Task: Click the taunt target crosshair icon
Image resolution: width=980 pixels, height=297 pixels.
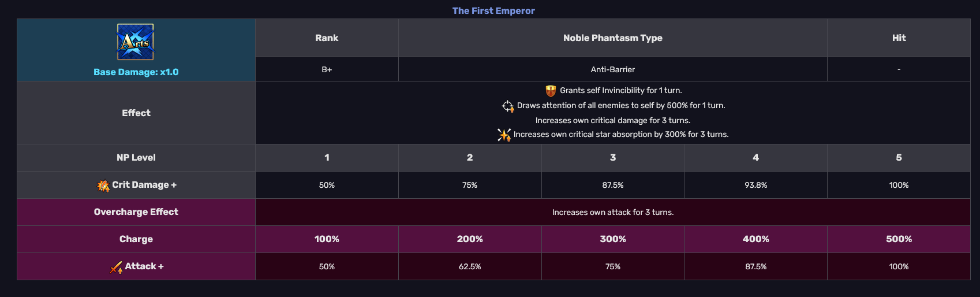Action: coord(507,106)
